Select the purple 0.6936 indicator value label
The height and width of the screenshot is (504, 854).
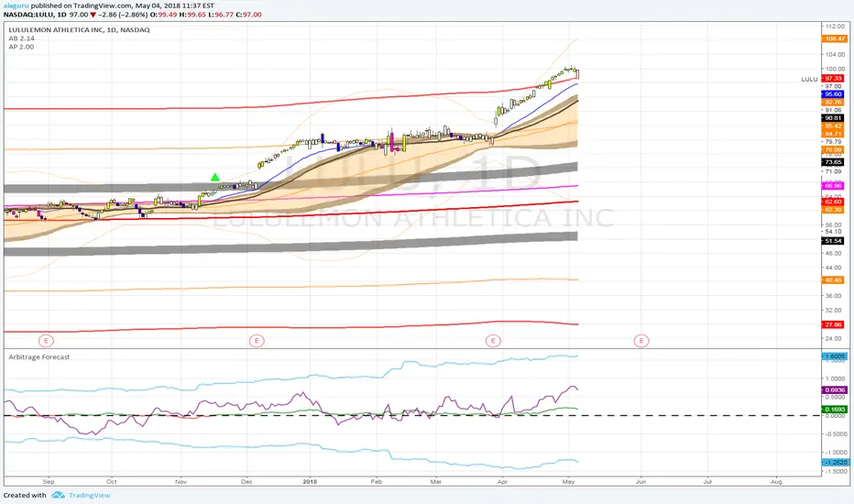point(835,389)
